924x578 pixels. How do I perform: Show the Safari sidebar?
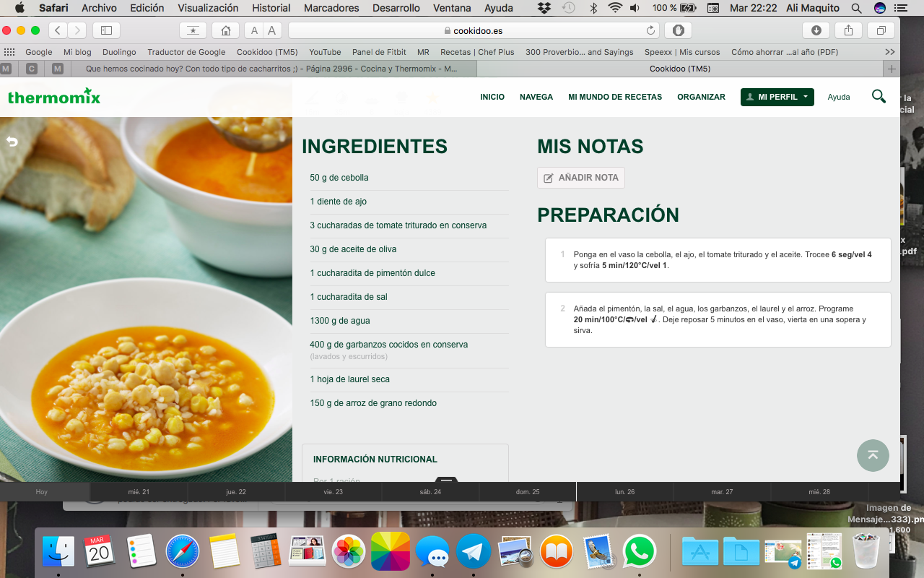[x=107, y=30]
